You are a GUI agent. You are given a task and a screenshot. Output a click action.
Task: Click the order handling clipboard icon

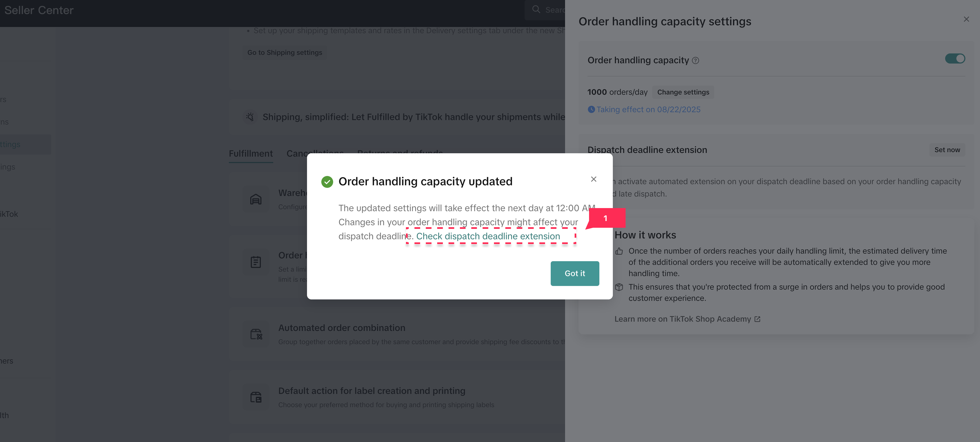(256, 262)
